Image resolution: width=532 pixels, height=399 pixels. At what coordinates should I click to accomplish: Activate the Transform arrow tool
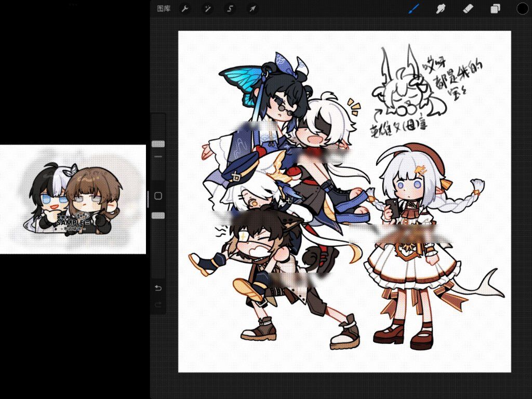coord(253,9)
